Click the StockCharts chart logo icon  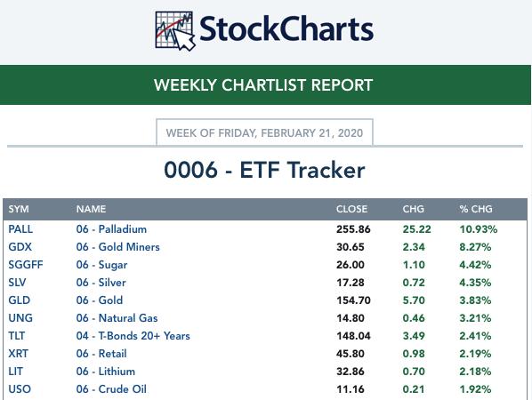point(175,31)
